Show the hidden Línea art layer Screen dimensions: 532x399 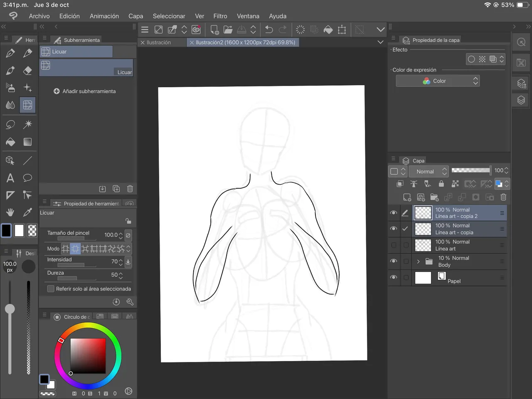394,245
